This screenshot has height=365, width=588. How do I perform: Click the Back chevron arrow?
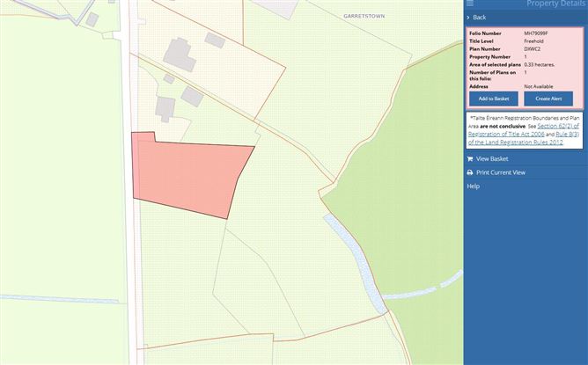pyautogui.click(x=468, y=18)
